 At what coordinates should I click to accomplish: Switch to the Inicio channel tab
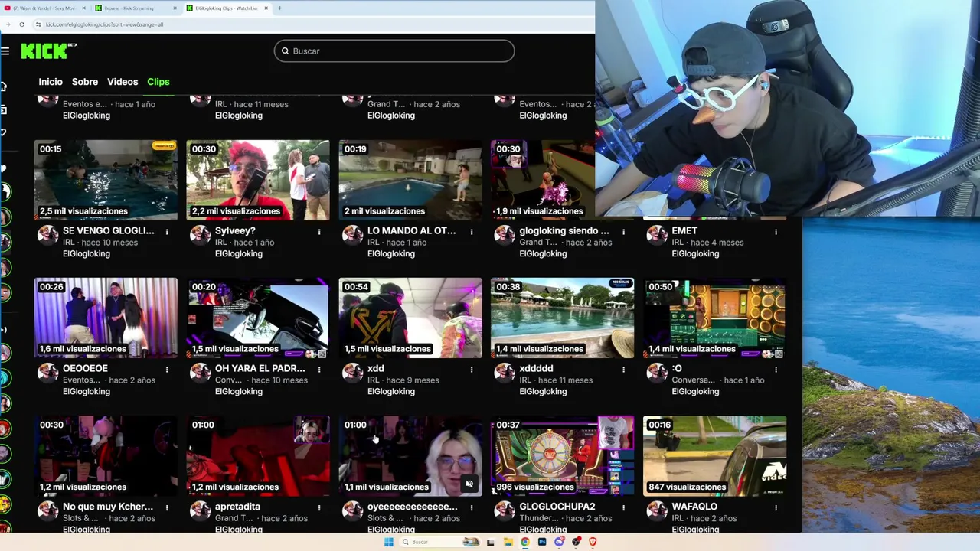(x=51, y=82)
